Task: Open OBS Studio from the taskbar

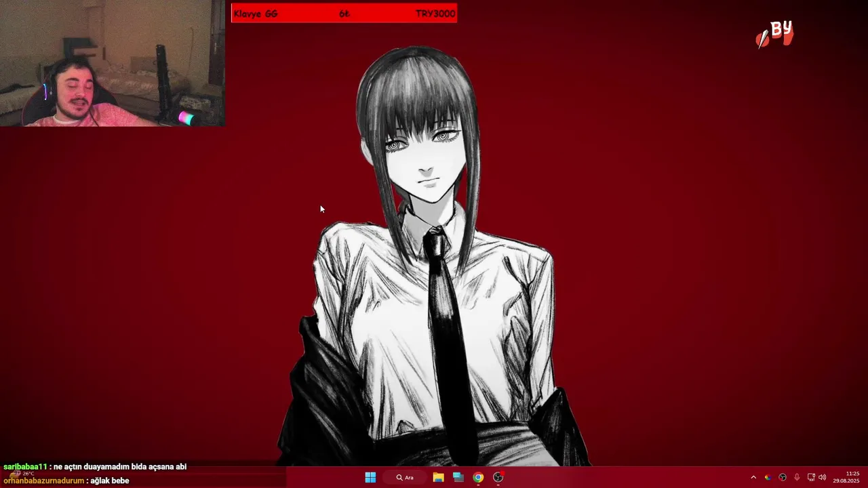Action: [498, 477]
